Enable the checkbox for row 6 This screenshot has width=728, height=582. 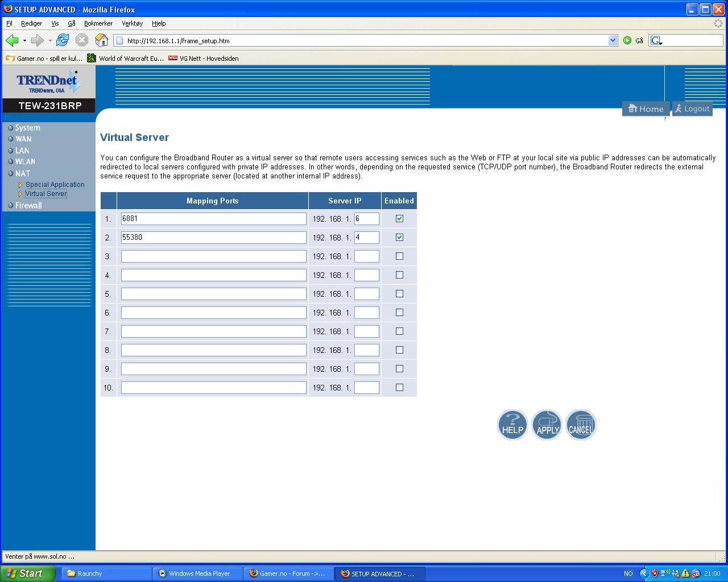[x=399, y=312]
